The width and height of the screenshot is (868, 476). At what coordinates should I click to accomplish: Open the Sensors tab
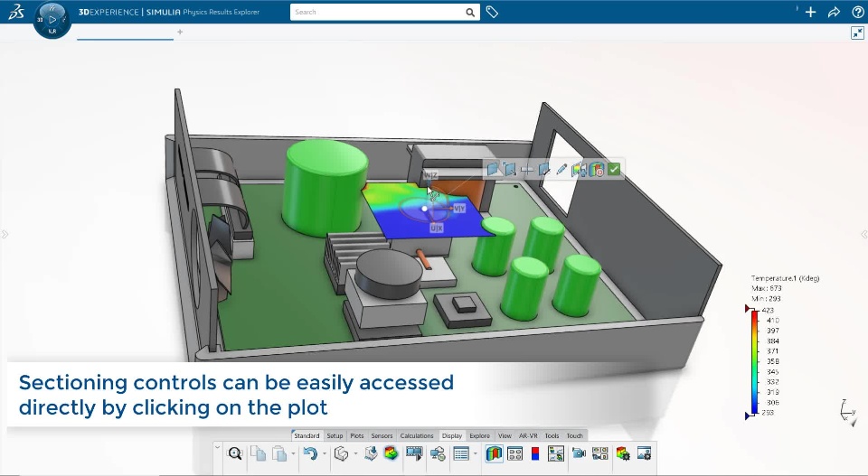coord(382,435)
